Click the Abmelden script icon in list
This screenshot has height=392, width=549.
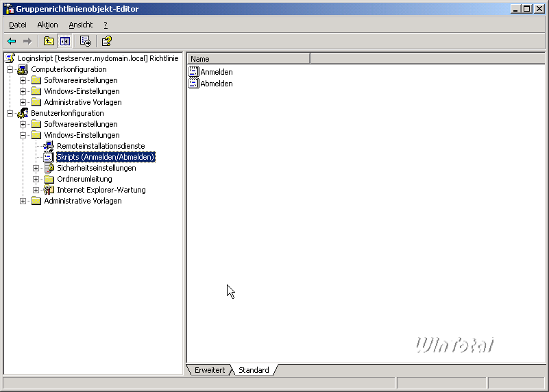click(193, 84)
